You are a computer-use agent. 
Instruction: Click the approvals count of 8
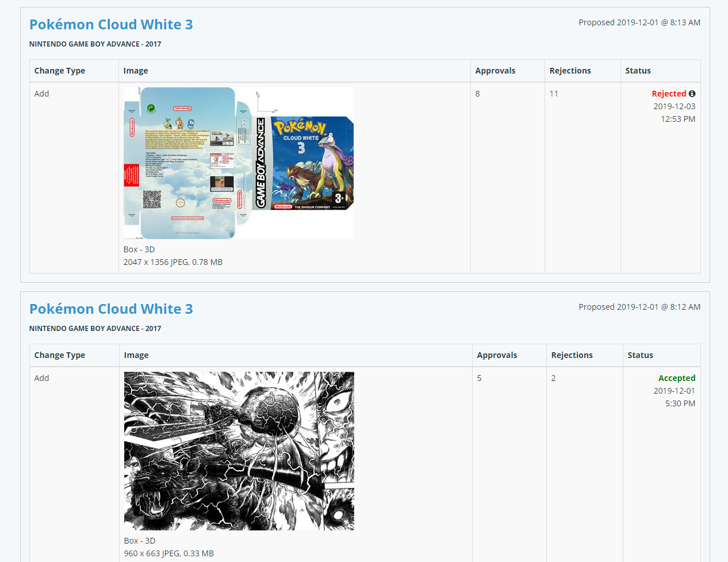[477, 94]
